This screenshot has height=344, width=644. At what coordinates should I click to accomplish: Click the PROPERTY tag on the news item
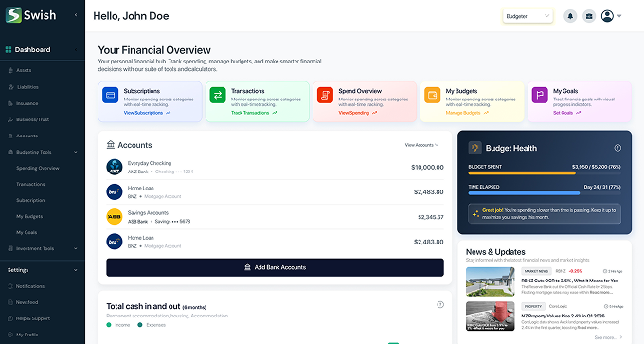[533, 307]
